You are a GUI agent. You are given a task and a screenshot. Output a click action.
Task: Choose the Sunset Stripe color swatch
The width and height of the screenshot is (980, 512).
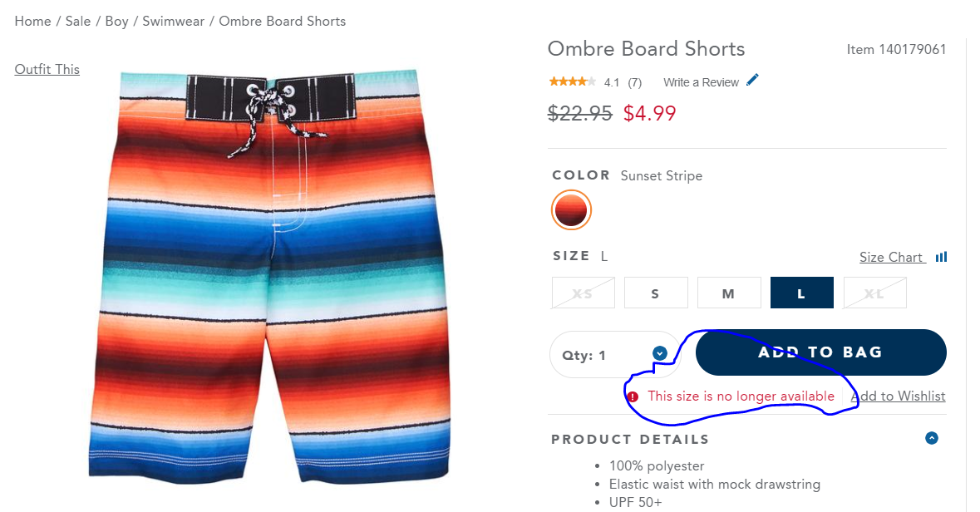click(570, 210)
